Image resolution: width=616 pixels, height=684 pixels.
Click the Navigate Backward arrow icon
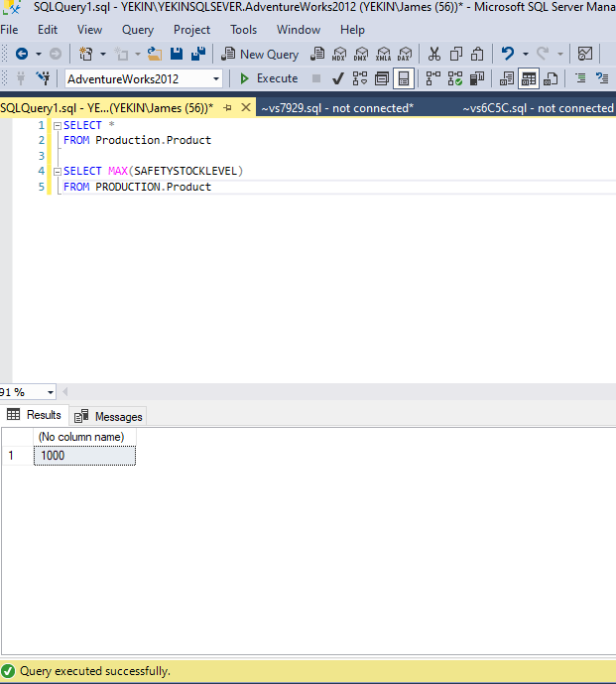[22, 54]
